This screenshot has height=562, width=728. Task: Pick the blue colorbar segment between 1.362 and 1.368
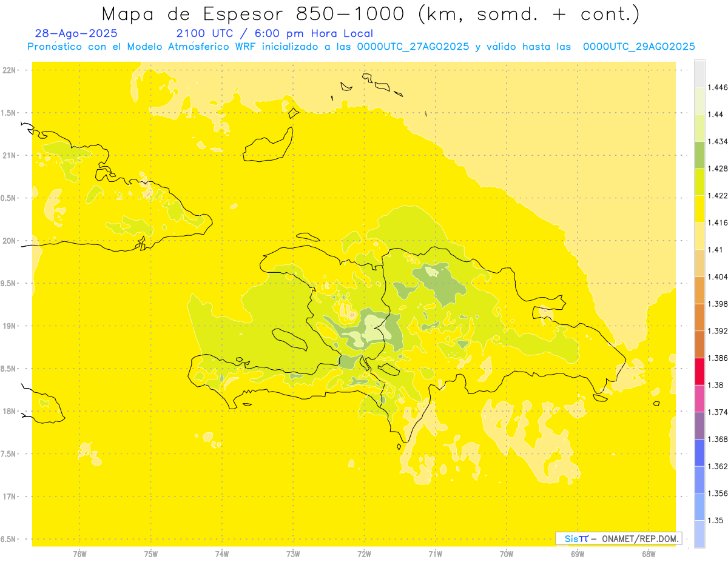point(699,453)
